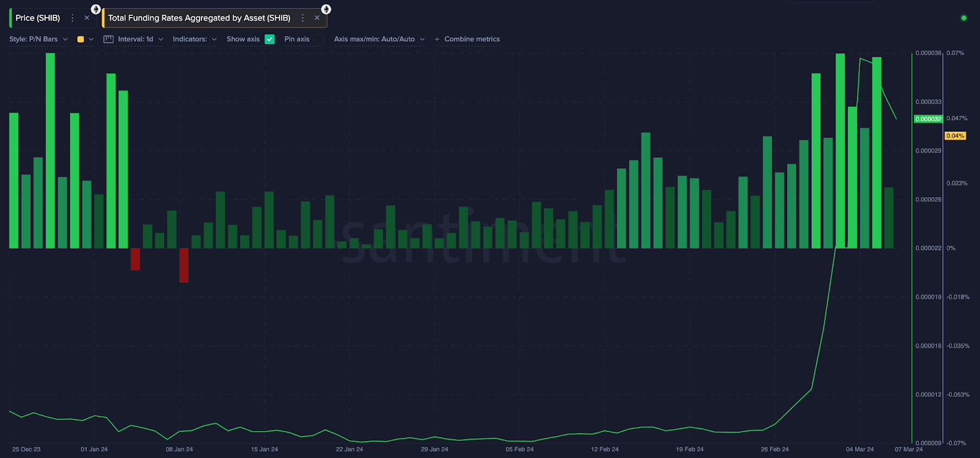Click the 22 Jan 24 date label

pyautogui.click(x=349, y=449)
